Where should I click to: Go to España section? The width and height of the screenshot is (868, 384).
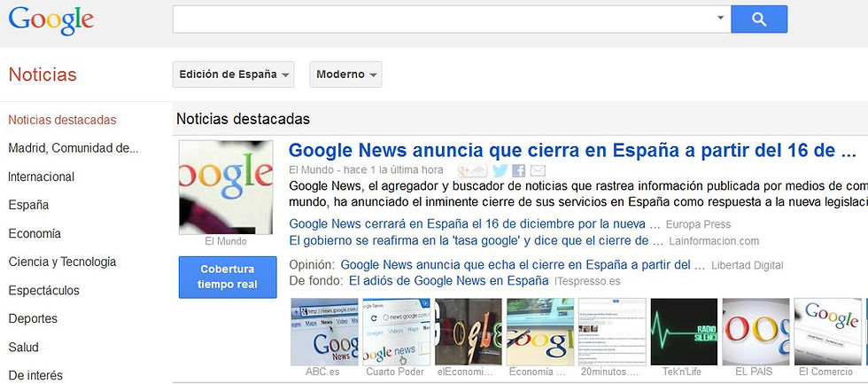tap(28, 206)
